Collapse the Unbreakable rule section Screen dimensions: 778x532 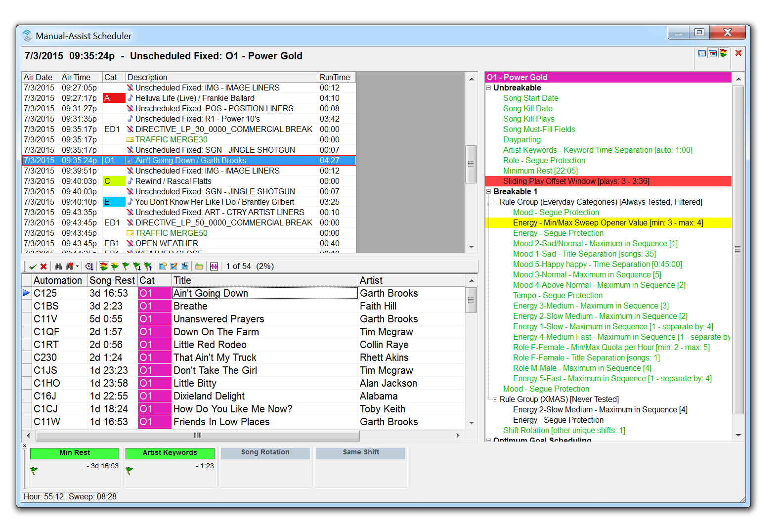click(488, 88)
